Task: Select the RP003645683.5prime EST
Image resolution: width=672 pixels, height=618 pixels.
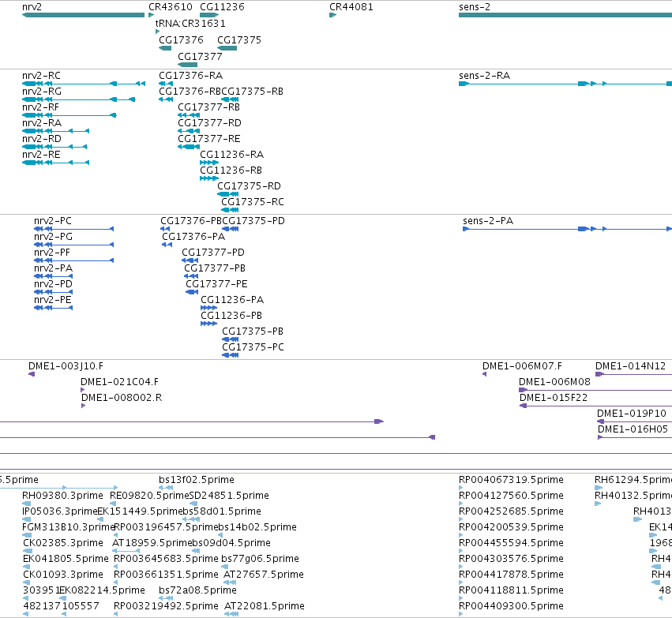Action: tap(166, 559)
